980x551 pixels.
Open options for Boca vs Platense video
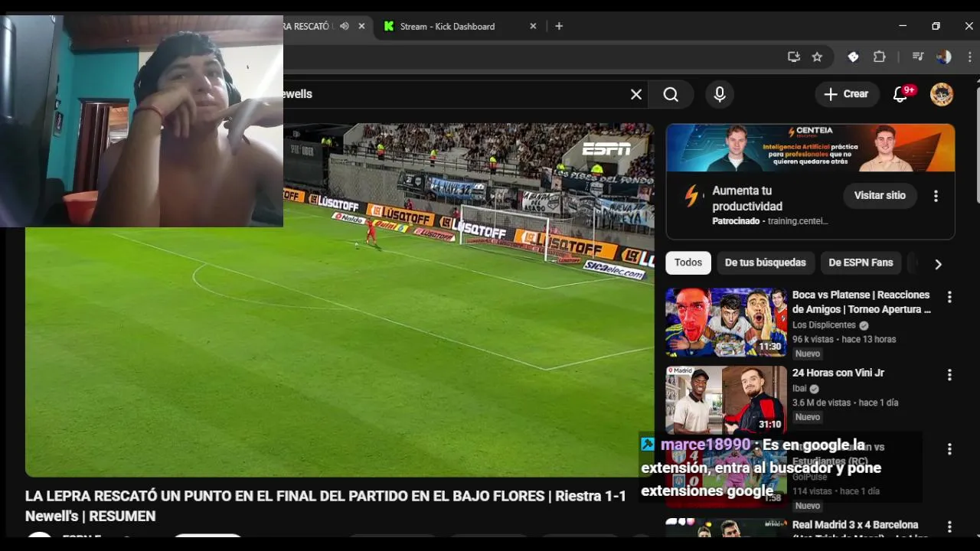coord(949,297)
